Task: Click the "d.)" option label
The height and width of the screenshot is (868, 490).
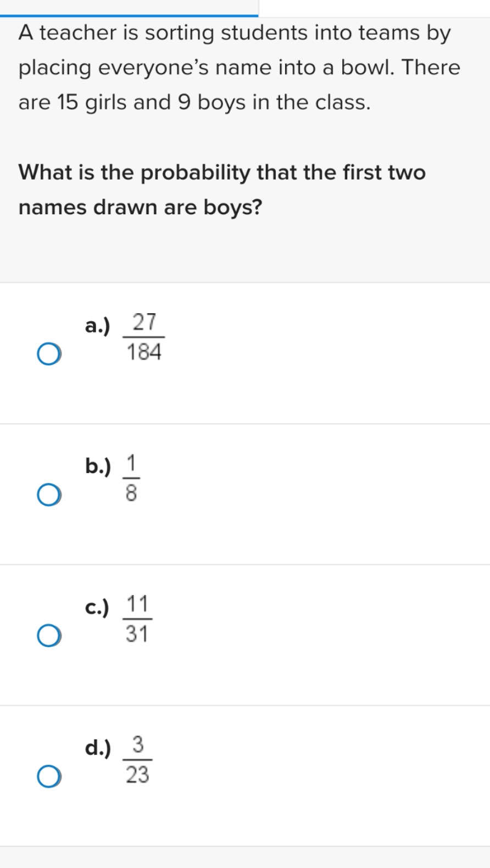Action: pos(98,748)
